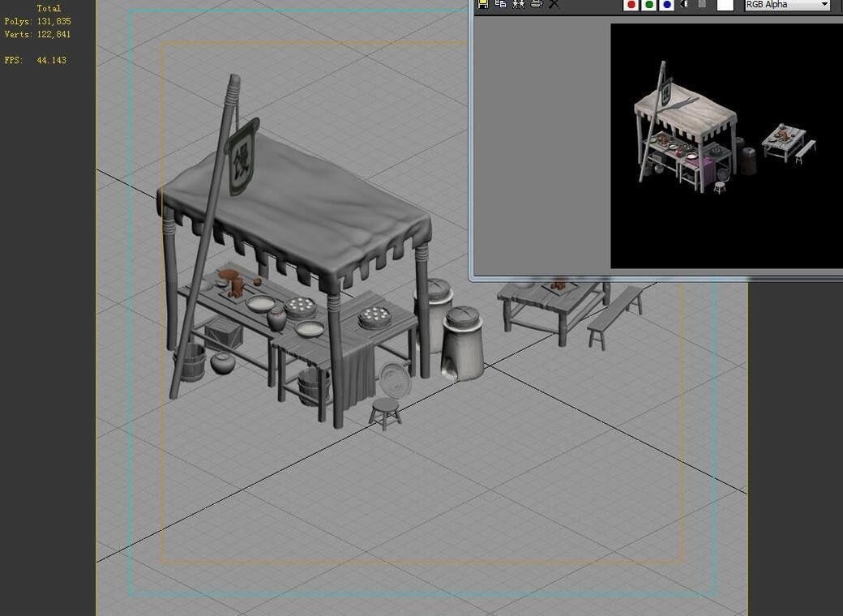
Task: Select the wooden bench beside the small table
Action: 615,317
